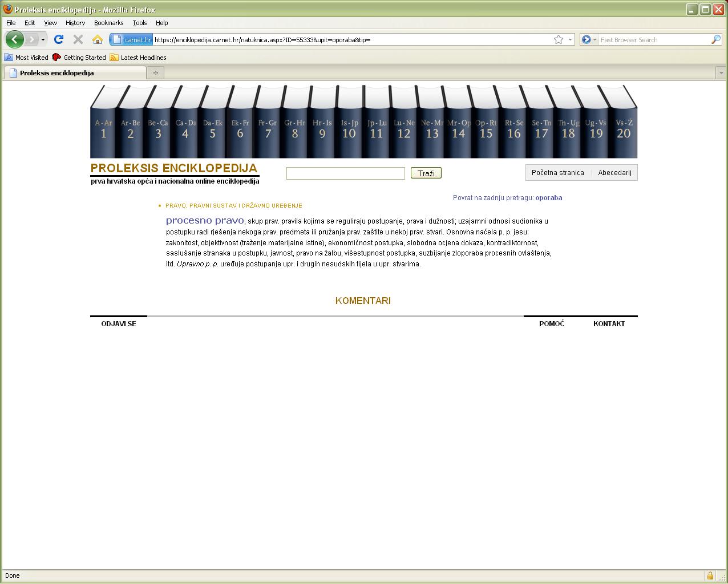Select encyclopedia volume 8 (Gr-Hr)

tap(295, 121)
